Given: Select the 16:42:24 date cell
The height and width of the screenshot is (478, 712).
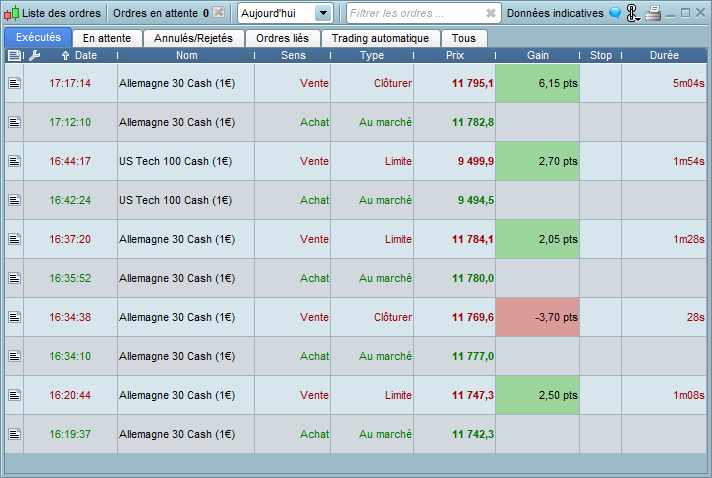Looking at the screenshot, I should click(x=70, y=200).
